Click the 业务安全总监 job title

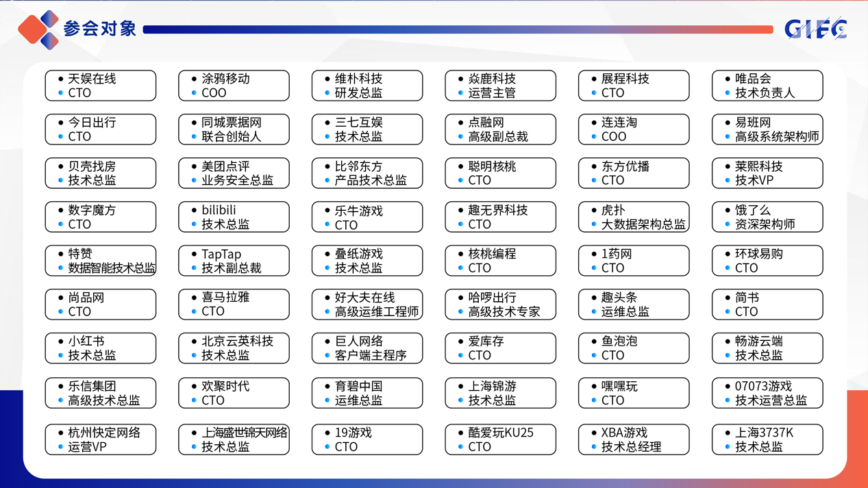(x=237, y=181)
